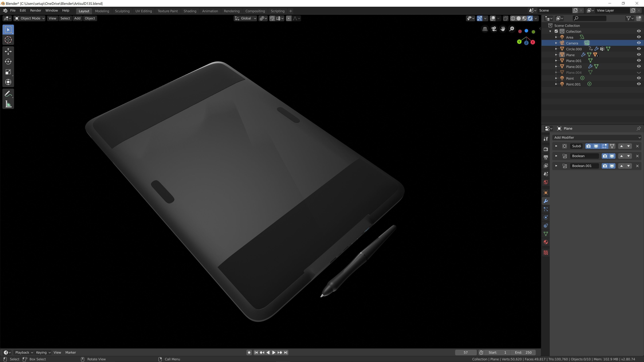
Task: Move Boolean.001 modifier up
Action: (x=622, y=166)
